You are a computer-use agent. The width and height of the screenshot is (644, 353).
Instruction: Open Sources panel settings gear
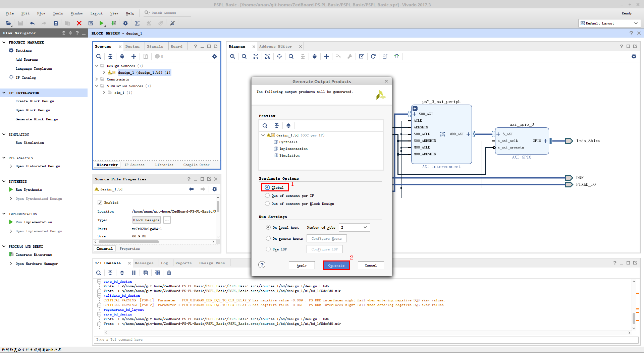215,56
